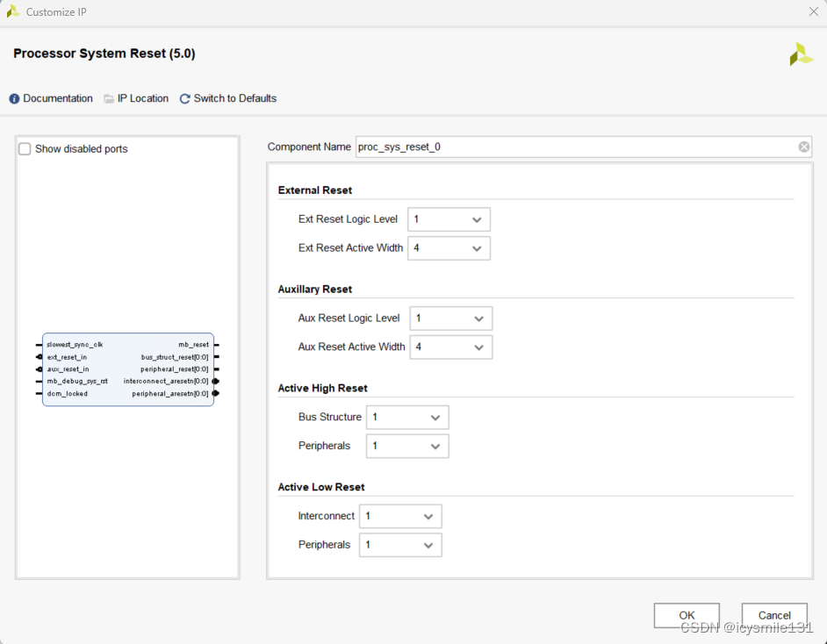Click the peripheral_reset[0:0] port label
827x644 pixels.
point(175,369)
